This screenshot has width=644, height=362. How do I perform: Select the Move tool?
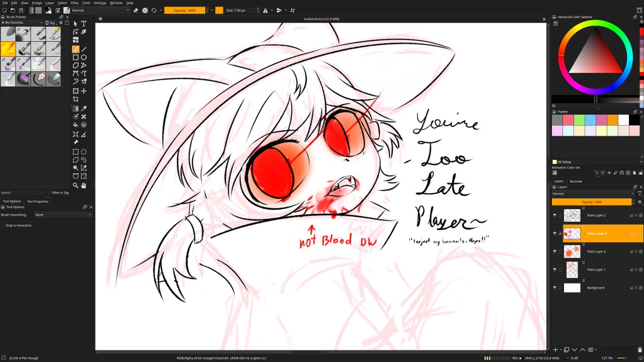click(84, 91)
